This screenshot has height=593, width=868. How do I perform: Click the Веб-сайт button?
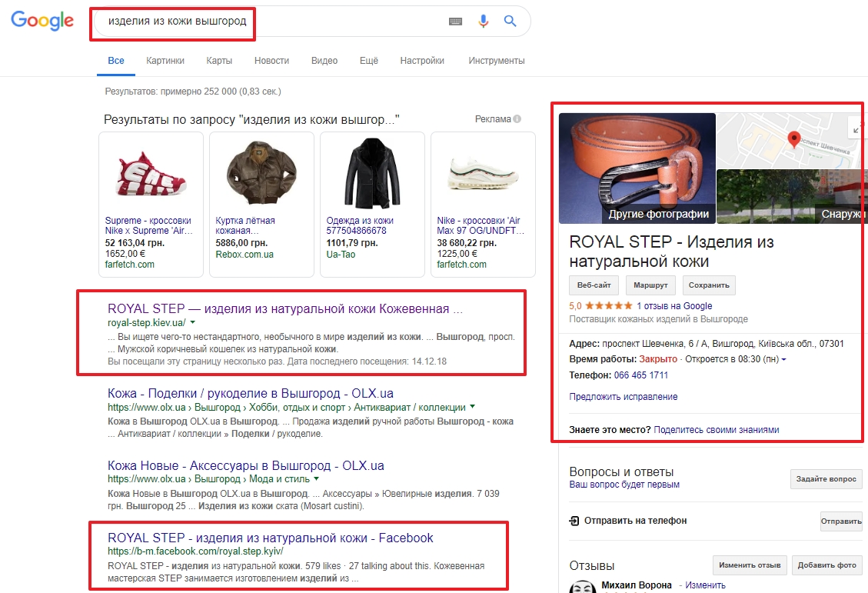594,285
